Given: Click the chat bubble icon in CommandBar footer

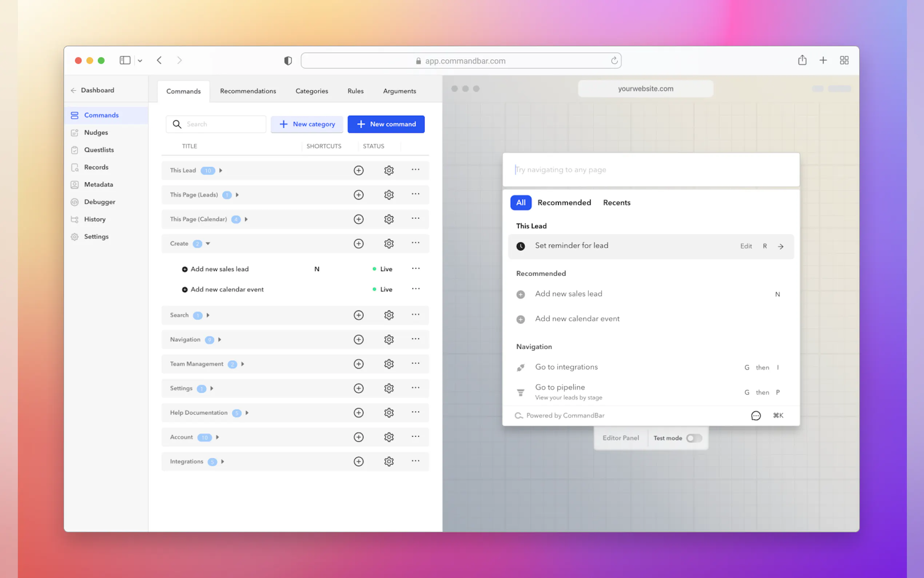Looking at the screenshot, I should (756, 416).
